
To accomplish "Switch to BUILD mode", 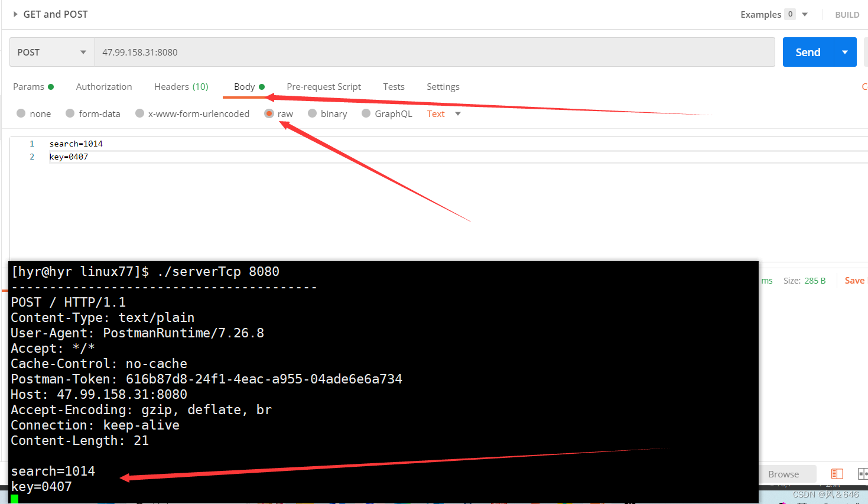I will pyautogui.click(x=847, y=15).
